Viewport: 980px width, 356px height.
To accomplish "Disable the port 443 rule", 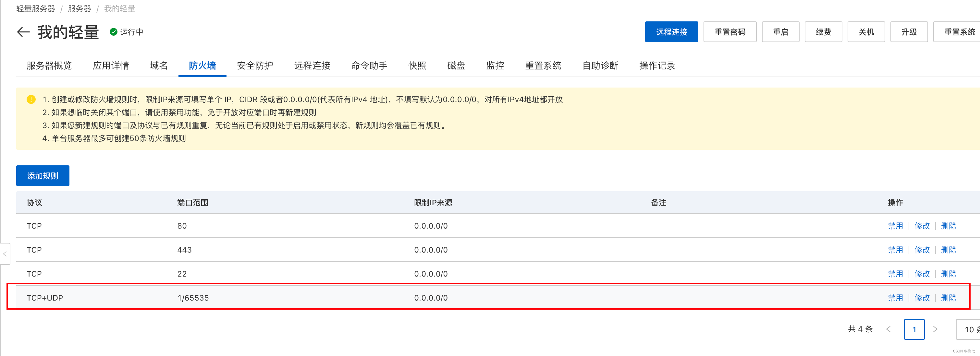I will (895, 250).
